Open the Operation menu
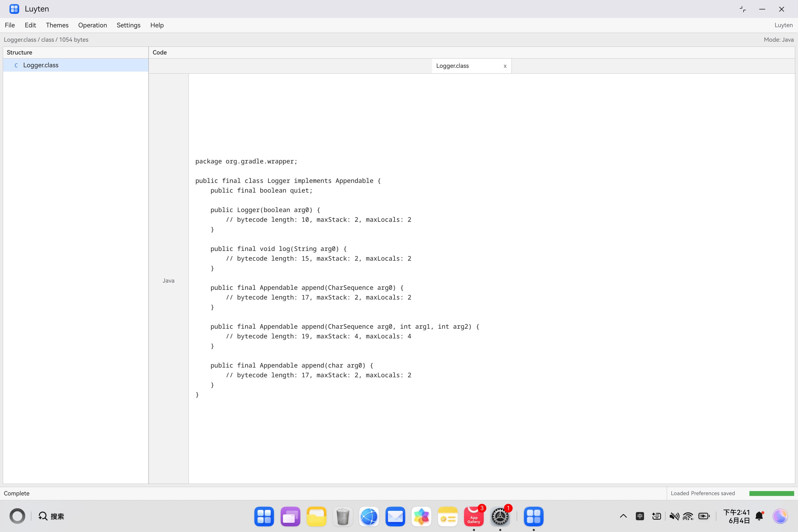Screen dimensions: 798x532 point(92,25)
